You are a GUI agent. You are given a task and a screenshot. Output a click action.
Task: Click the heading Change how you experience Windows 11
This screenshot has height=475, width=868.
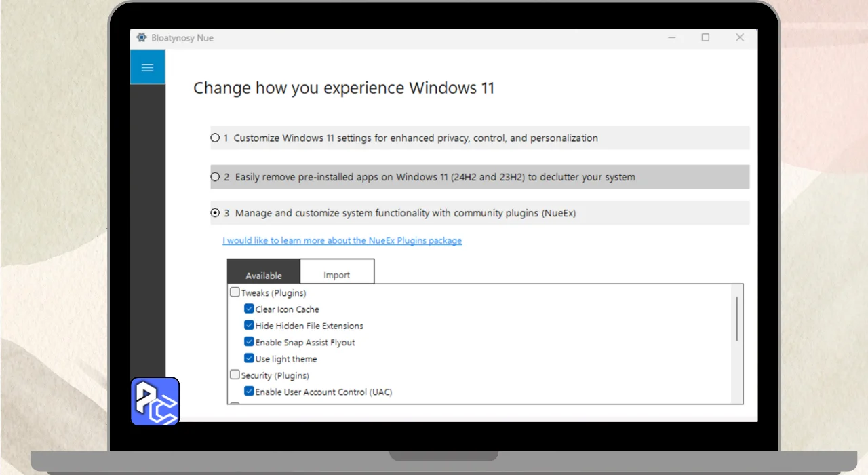coord(344,88)
